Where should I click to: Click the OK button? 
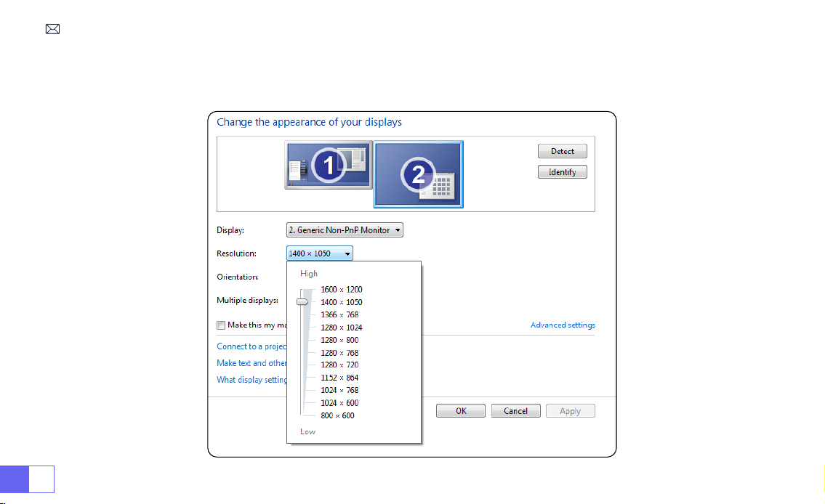(461, 411)
